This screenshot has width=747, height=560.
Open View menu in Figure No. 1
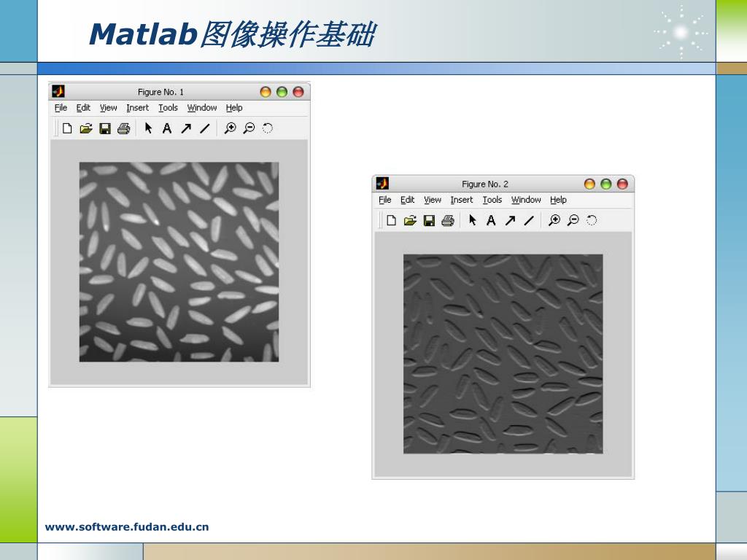[108, 108]
